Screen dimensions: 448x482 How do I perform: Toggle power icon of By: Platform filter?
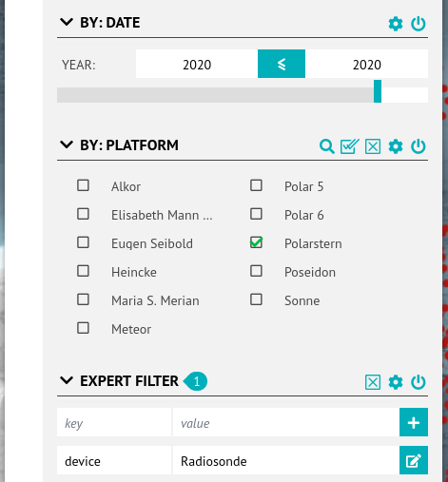tap(419, 146)
